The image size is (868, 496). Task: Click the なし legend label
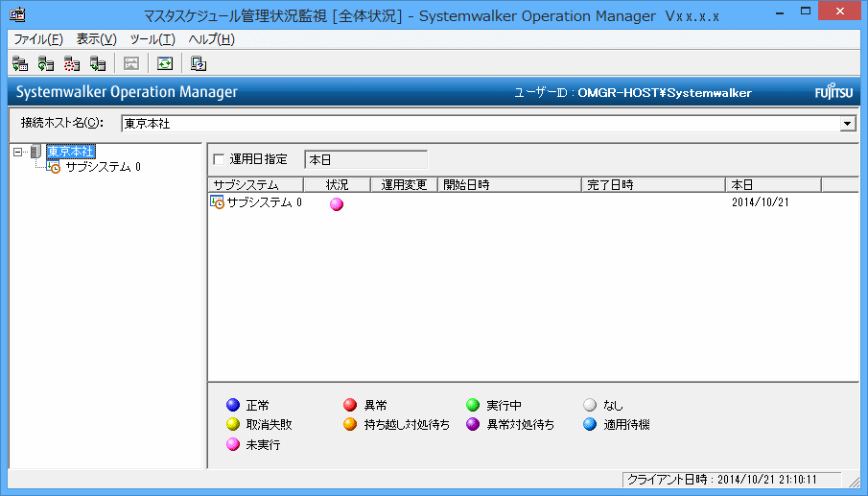614,405
